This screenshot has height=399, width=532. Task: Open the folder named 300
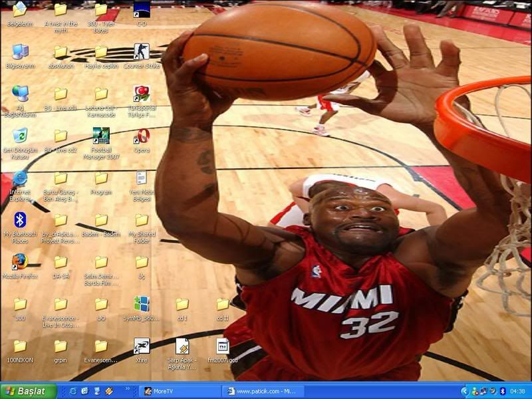click(20, 305)
